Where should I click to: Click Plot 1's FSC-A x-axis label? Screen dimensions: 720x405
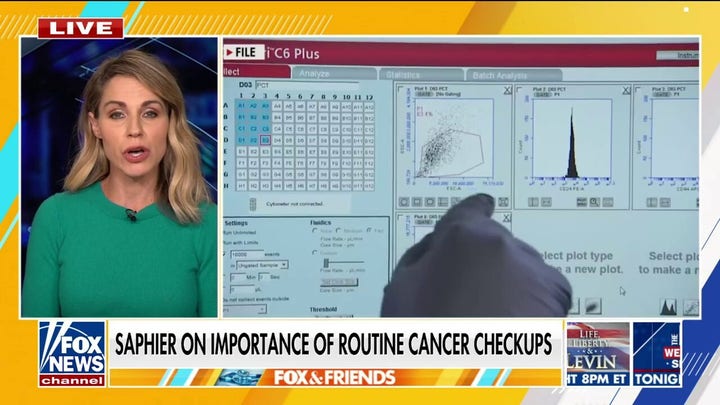pyautogui.click(x=453, y=188)
